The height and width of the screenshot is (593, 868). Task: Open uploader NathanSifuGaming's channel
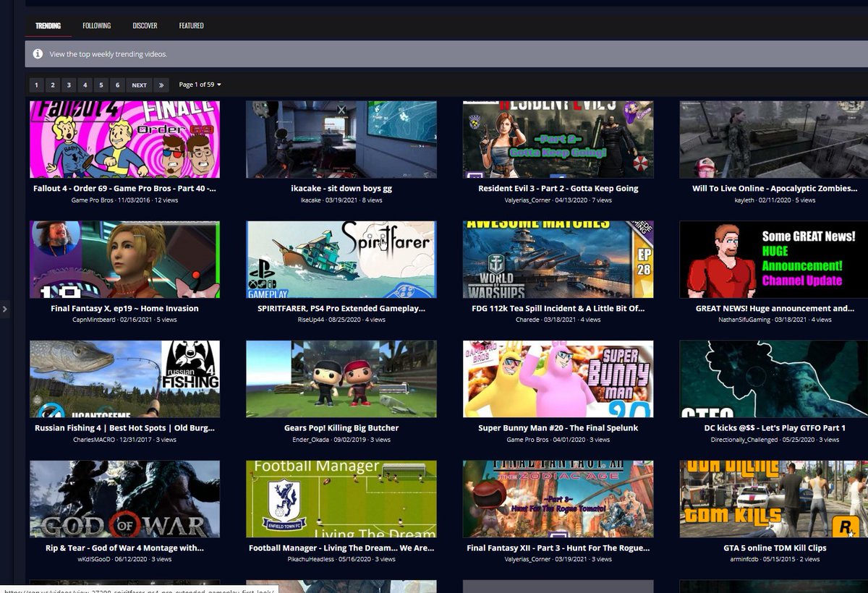[x=744, y=320]
